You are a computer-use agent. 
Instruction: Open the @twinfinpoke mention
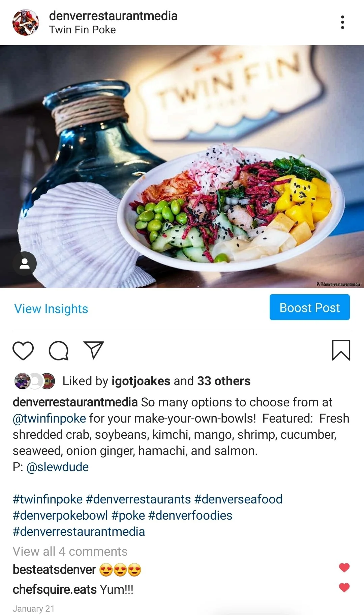click(49, 419)
